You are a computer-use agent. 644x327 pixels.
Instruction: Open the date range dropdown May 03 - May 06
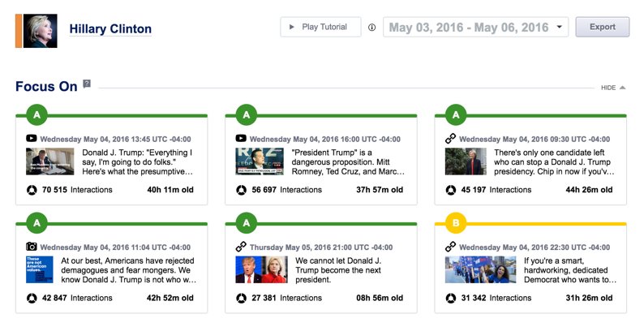475,27
